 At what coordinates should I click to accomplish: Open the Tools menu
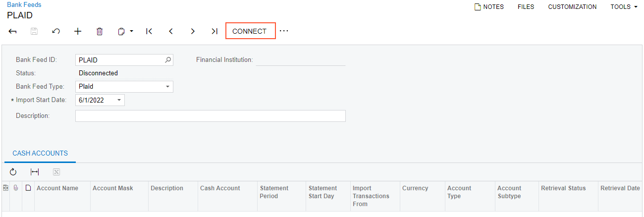[624, 7]
